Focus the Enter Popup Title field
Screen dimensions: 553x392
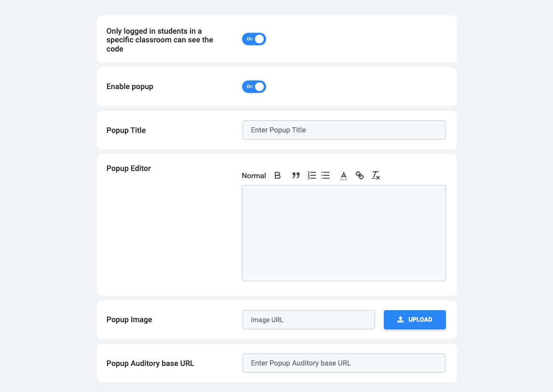click(x=344, y=130)
